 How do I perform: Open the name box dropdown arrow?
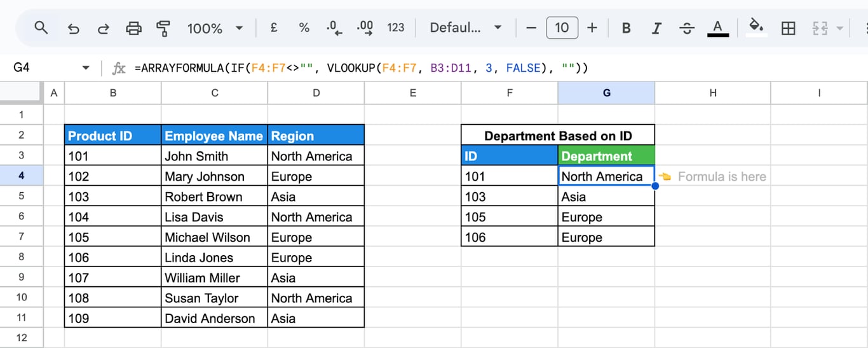[x=86, y=68]
